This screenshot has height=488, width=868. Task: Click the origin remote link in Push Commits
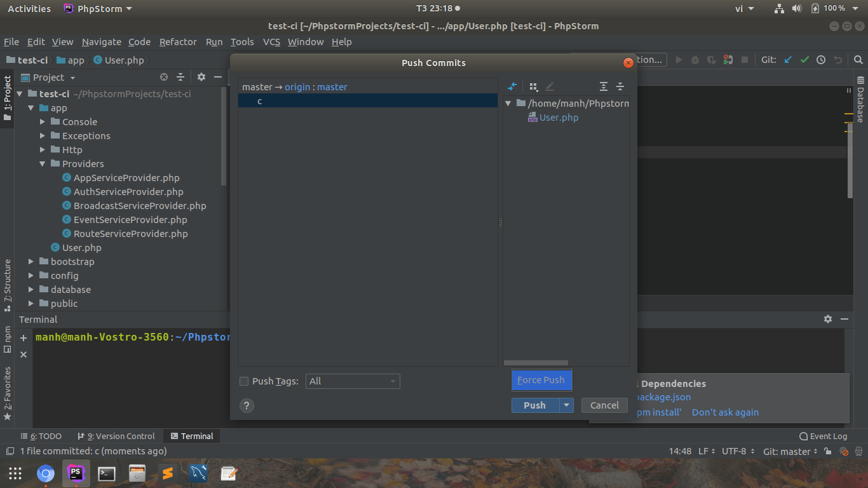point(297,87)
